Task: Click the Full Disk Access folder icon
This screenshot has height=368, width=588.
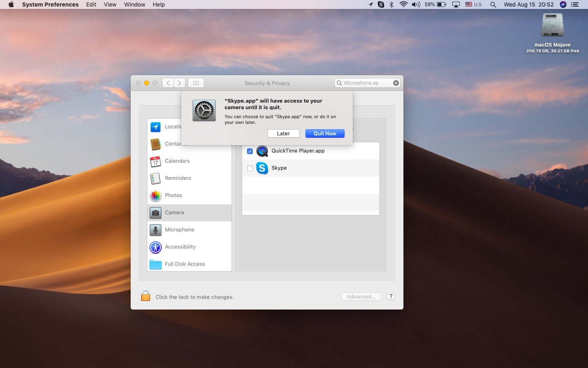Action: (156, 265)
